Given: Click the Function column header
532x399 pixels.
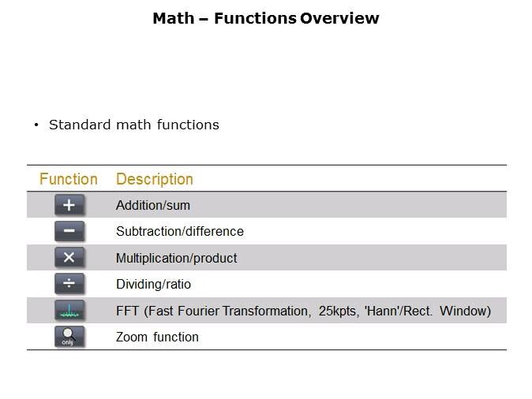Looking at the screenshot, I should [x=69, y=179].
